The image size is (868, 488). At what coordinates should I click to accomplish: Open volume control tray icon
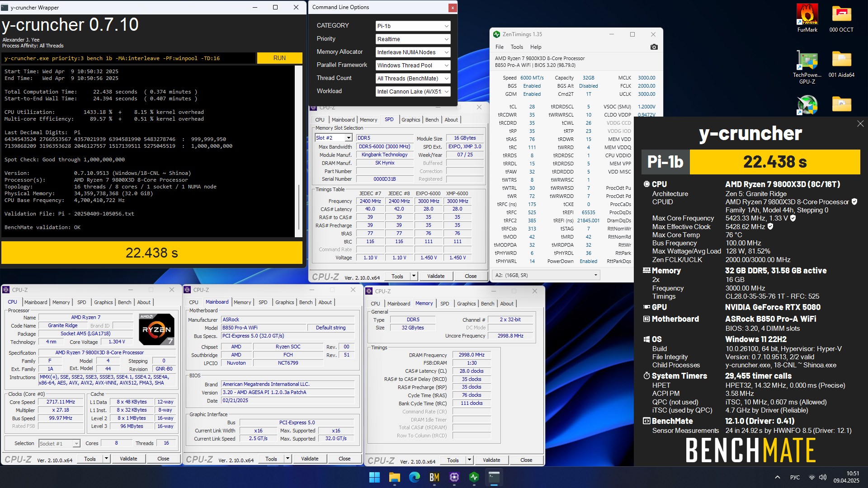pyautogui.click(x=823, y=477)
